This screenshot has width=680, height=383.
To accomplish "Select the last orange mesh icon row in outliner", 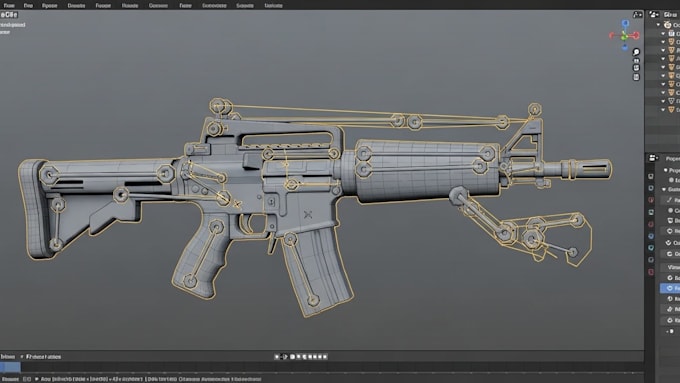I will click(671, 110).
